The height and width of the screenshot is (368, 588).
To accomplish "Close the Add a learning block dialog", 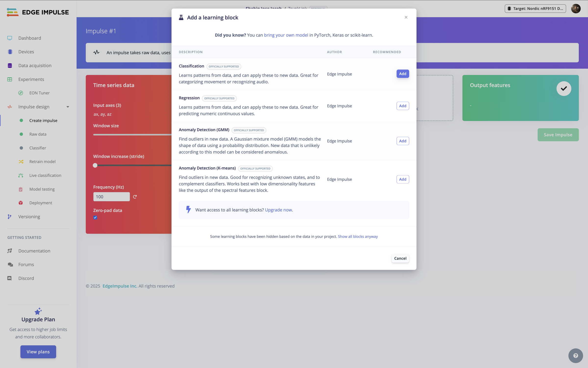I will pos(406,17).
